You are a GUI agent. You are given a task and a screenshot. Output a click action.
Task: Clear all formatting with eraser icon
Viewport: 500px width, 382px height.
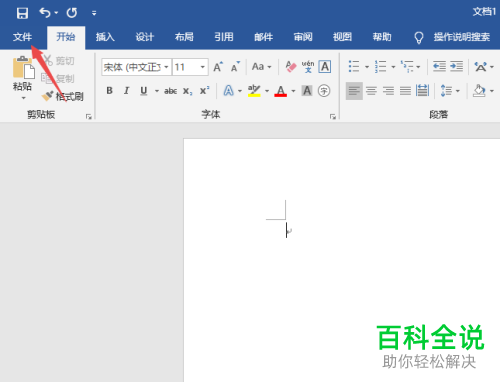tap(291, 67)
